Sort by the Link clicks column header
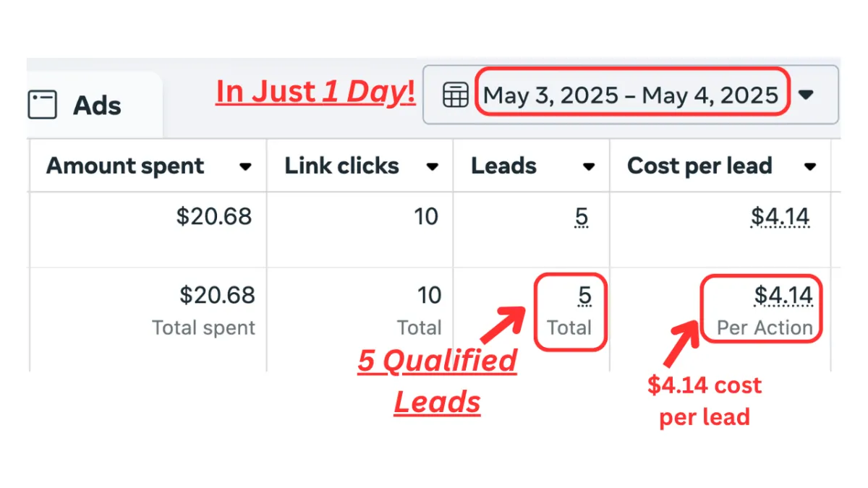This screenshot has height=488, width=868. 341,166
